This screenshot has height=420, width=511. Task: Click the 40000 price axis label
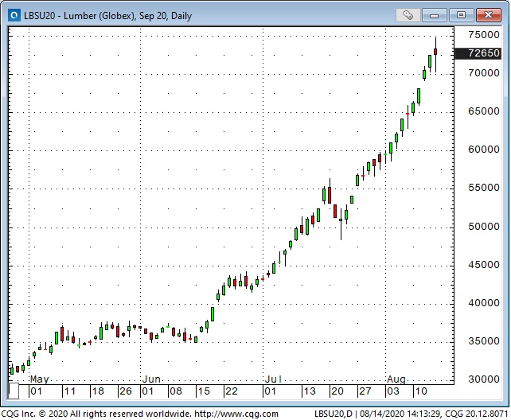pos(484,303)
